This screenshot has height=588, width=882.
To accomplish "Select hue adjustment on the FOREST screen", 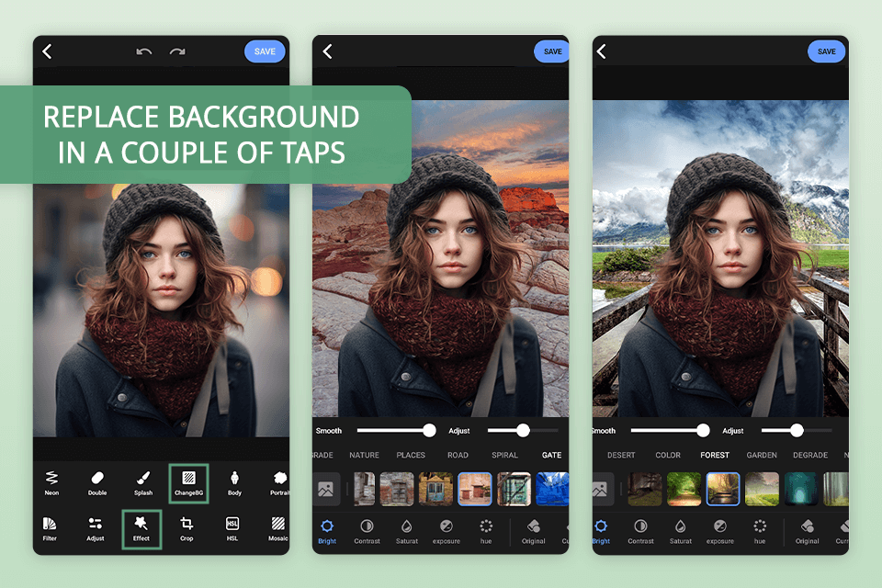I will (760, 532).
